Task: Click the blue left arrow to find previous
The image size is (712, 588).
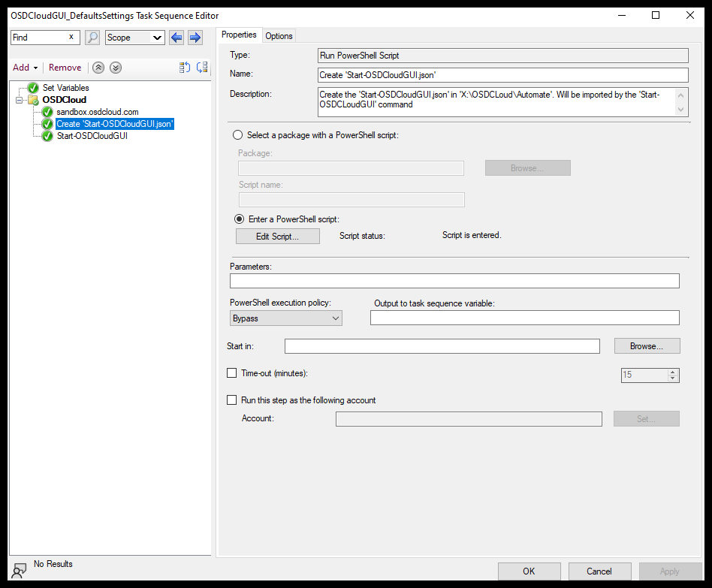Action: coord(176,37)
